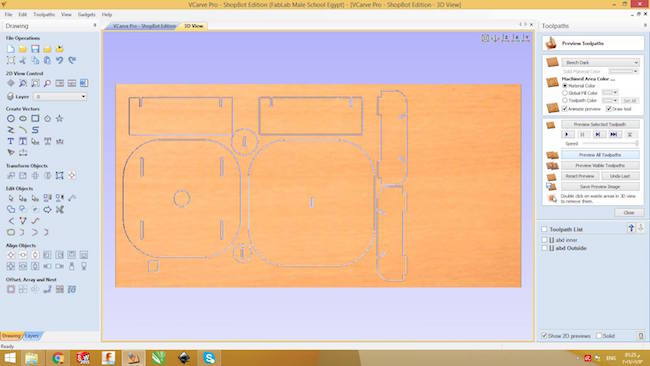Click the Node Editing arrow tool

[x=11, y=198]
